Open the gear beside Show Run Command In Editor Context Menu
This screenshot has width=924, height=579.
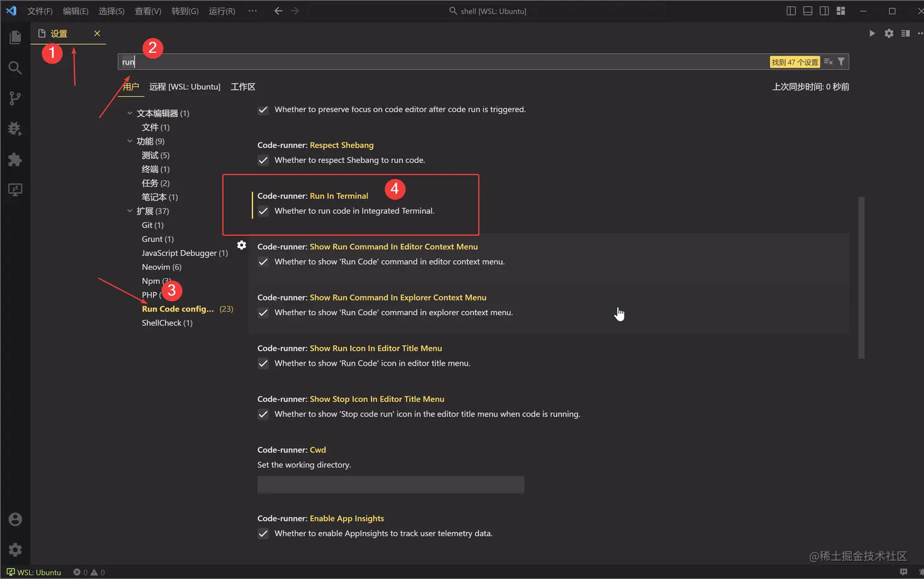241,245
